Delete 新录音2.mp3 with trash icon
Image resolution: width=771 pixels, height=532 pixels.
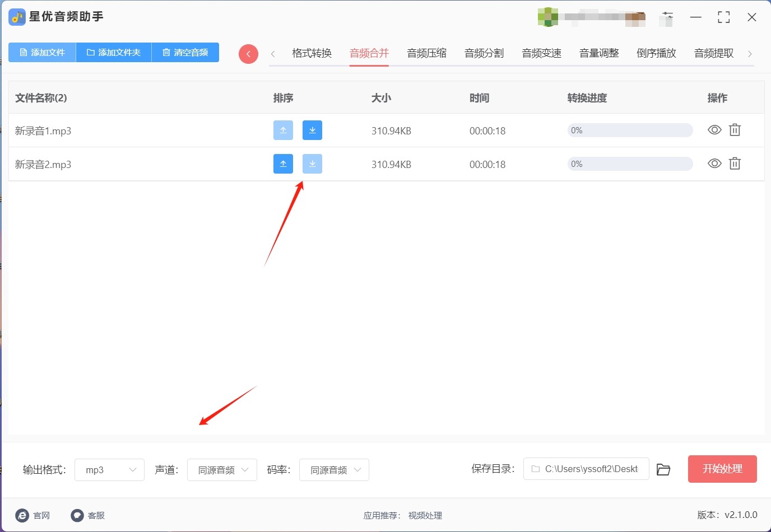[735, 164]
